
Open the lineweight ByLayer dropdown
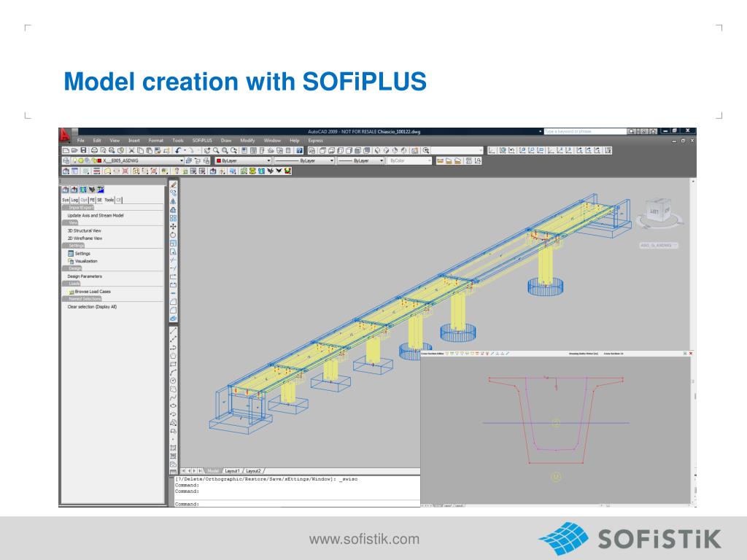[360, 161]
